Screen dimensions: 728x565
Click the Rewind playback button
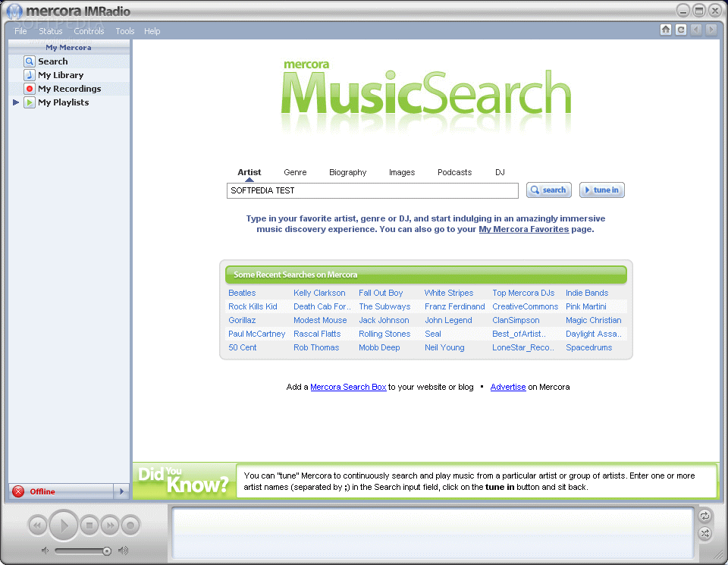point(38,526)
